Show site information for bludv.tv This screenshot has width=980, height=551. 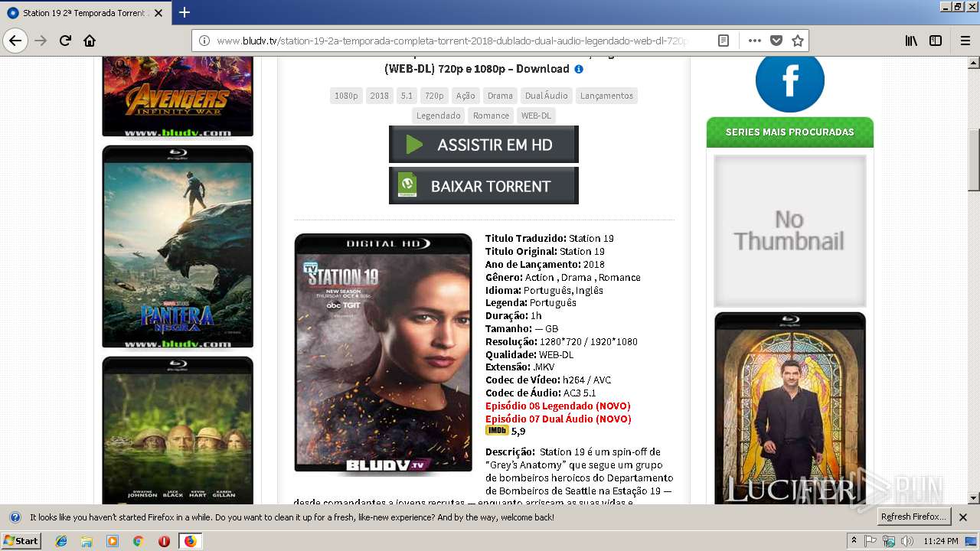(x=204, y=41)
